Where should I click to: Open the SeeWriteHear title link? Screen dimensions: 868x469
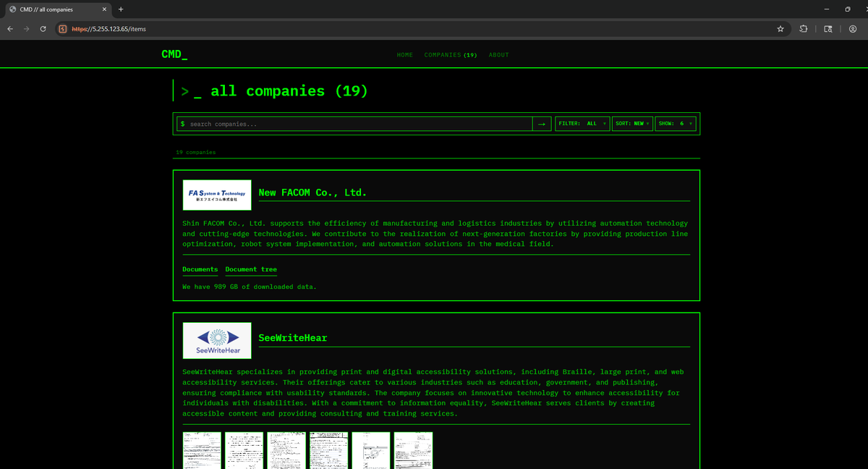click(293, 338)
